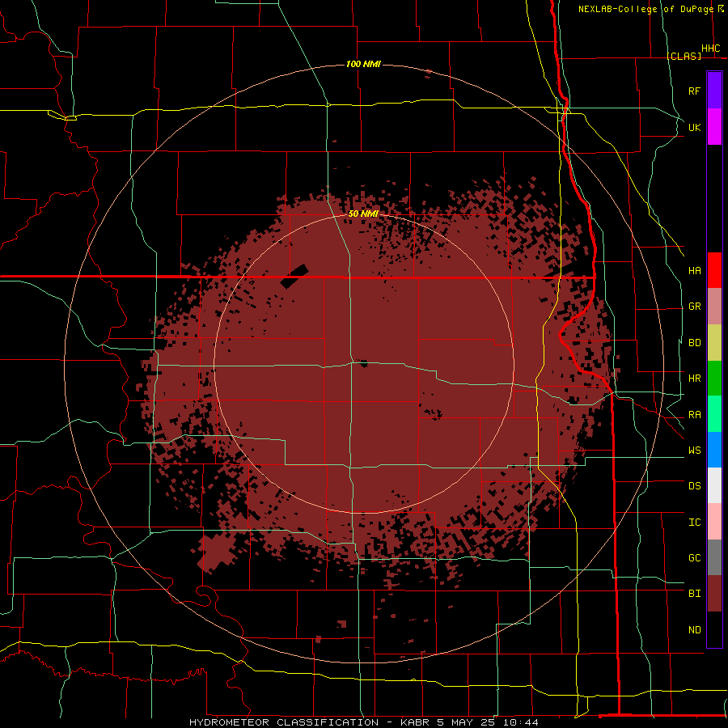
Task: Click the "ND" legend label
Action: pyautogui.click(x=694, y=630)
